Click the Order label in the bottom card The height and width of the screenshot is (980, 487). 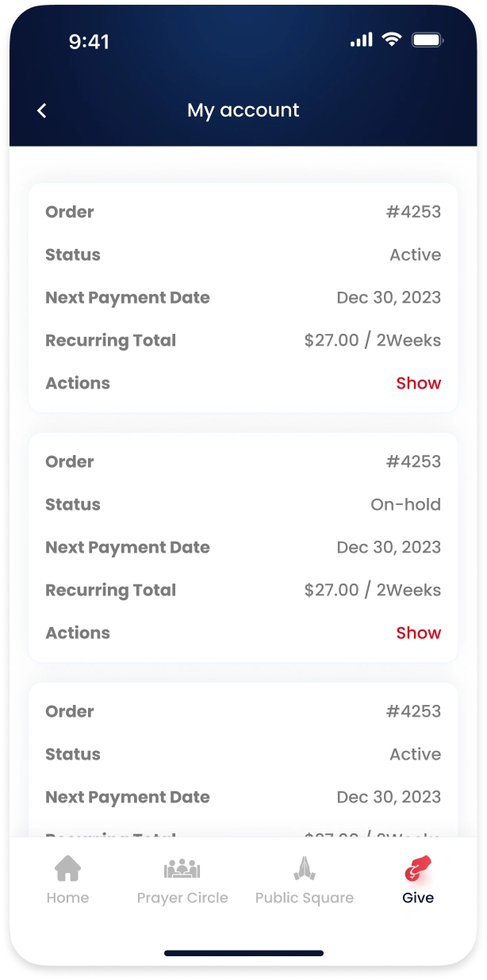[x=70, y=711]
